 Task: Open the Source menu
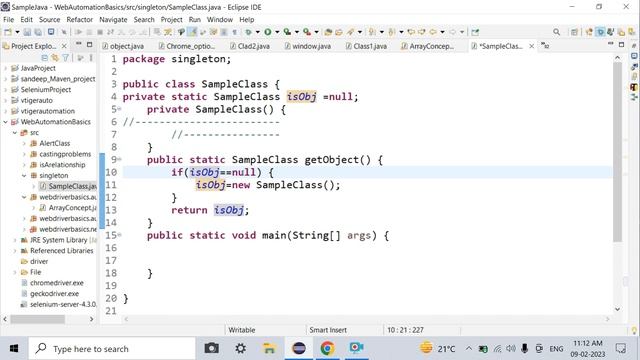49,20
